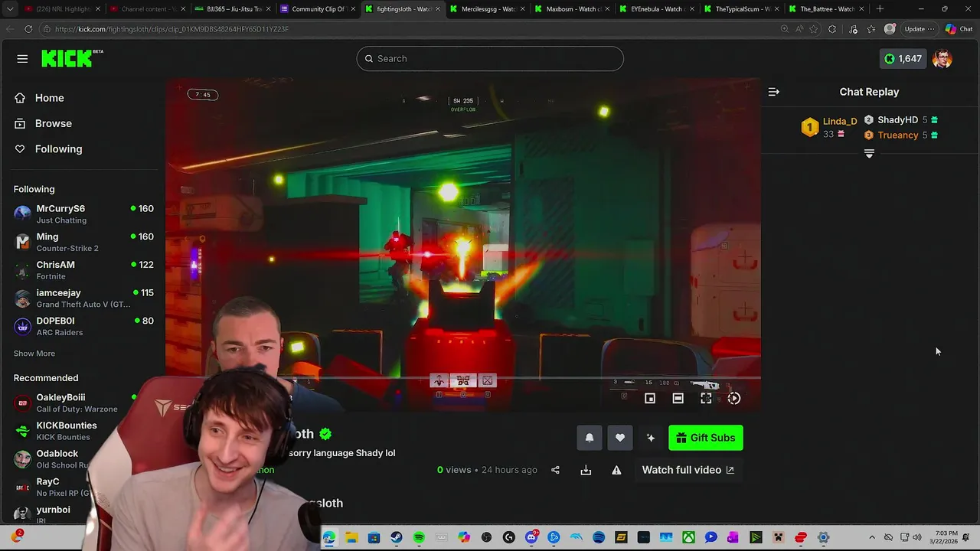Open a new browser tab

[880, 9]
